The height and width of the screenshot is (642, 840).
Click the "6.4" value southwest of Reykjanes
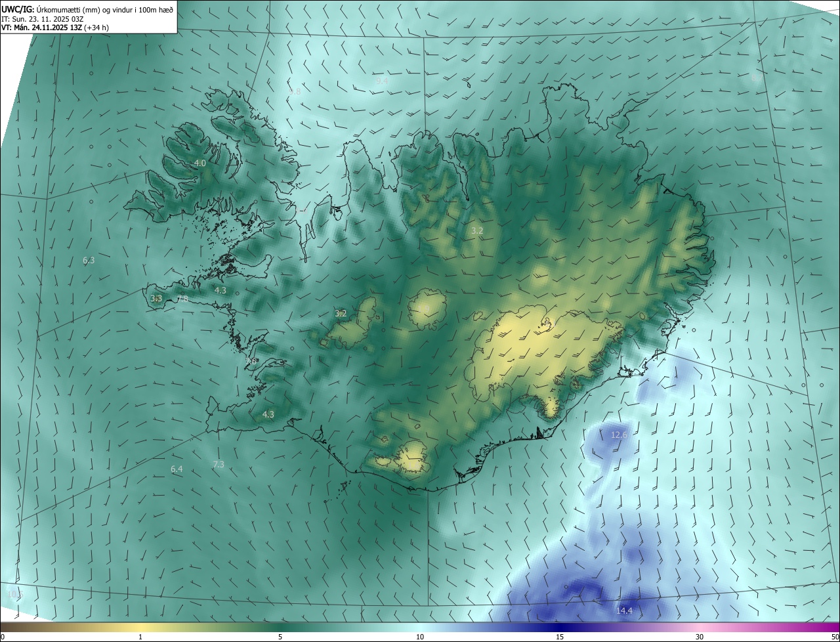(x=177, y=469)
